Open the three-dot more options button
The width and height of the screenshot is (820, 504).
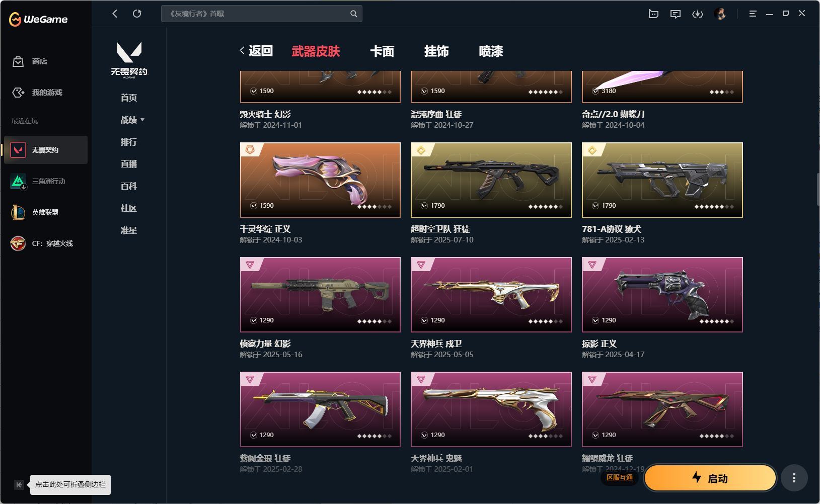(x=794, y=478)
